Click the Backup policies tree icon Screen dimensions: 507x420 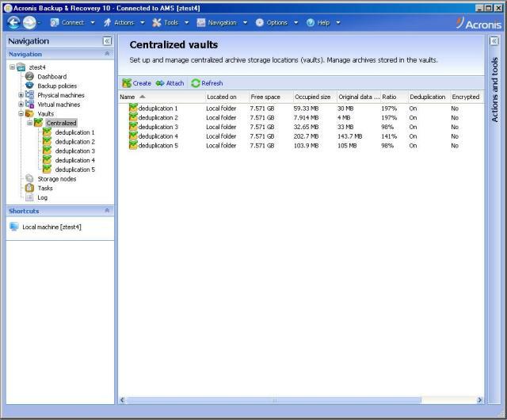pos(29,86)
